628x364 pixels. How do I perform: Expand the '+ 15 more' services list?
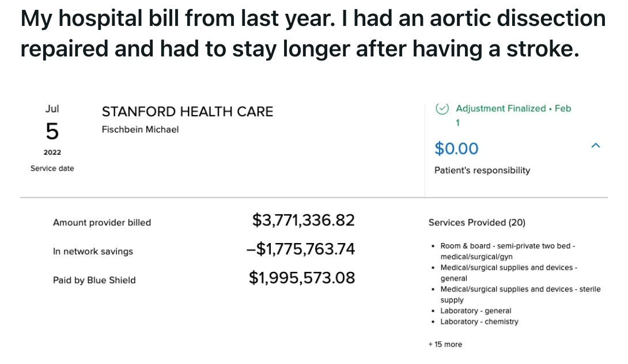coord(445,344)
